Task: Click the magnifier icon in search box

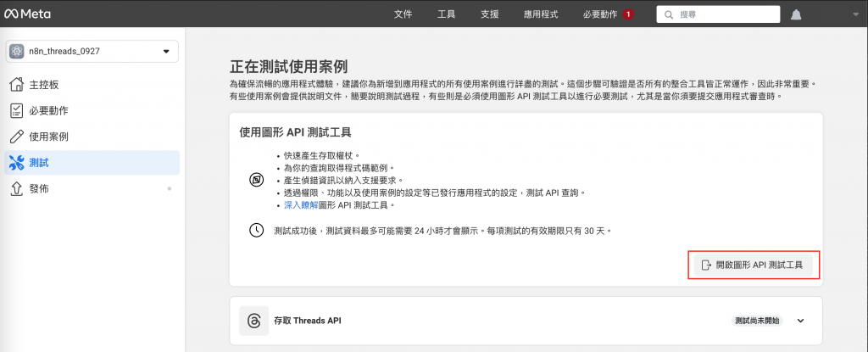Action: point(670,14)
